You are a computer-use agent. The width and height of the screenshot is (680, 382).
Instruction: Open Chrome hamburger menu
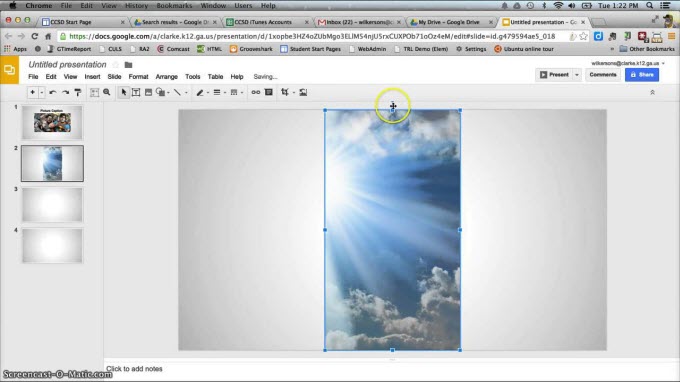pos(671,36)
